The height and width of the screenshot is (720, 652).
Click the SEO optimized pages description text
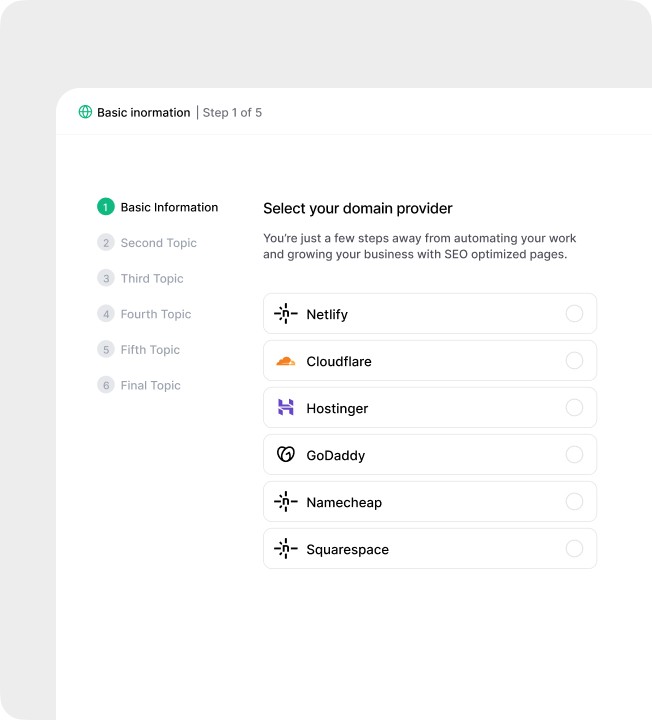click(x=419, y=246)
